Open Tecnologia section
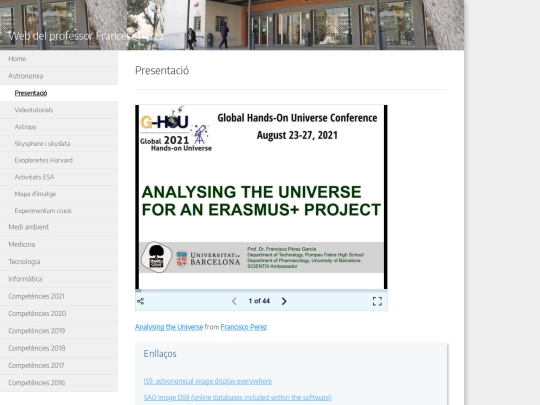Viewport: 540px width, 405px height. point(59,262)
